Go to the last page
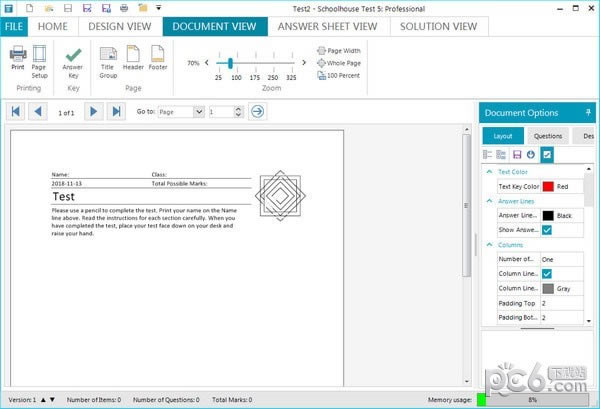 coord(115,111)
